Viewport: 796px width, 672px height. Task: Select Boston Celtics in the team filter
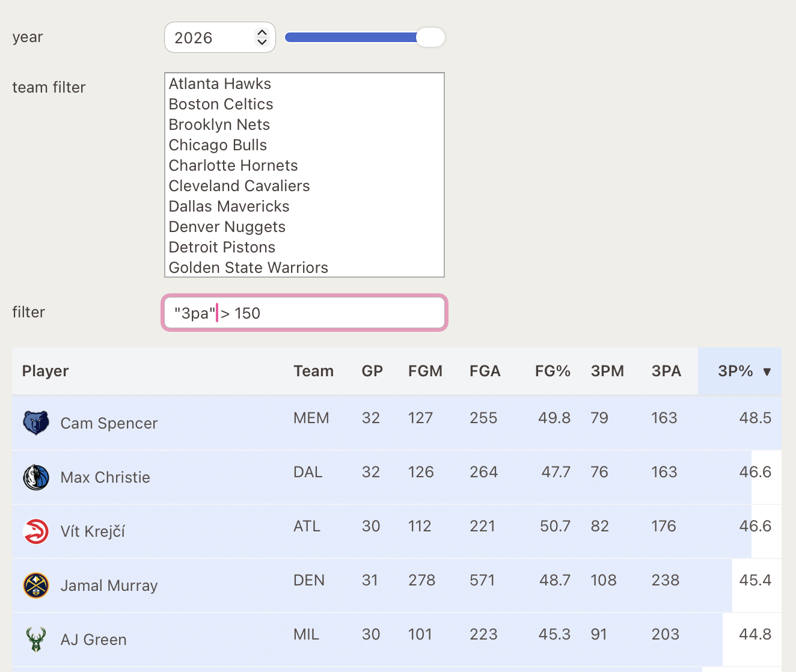click(x=221, y=104)
